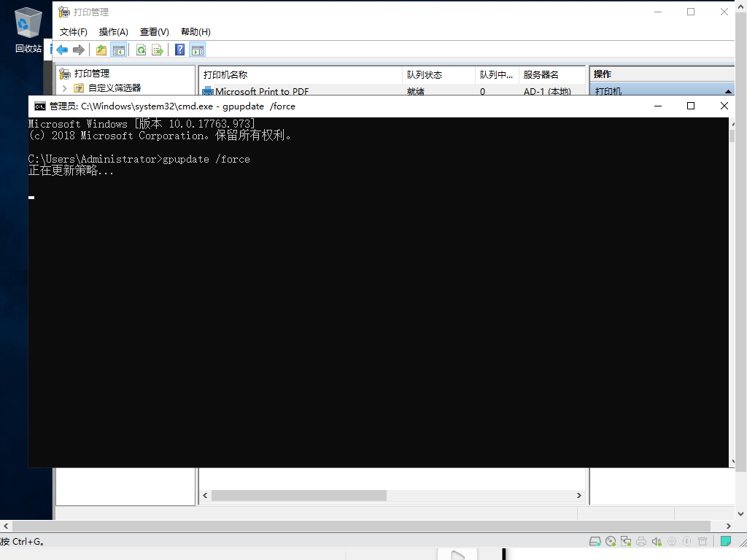Toggle the Show/Hide console tree toolbar icon

pyautogui.click(x=119, y=50)
